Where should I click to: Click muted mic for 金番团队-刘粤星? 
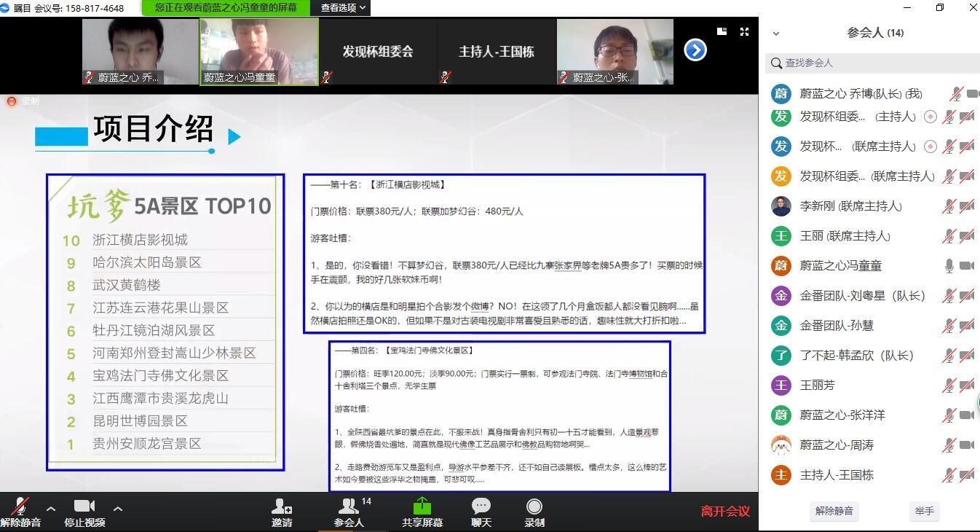click(x=949, y=296)
